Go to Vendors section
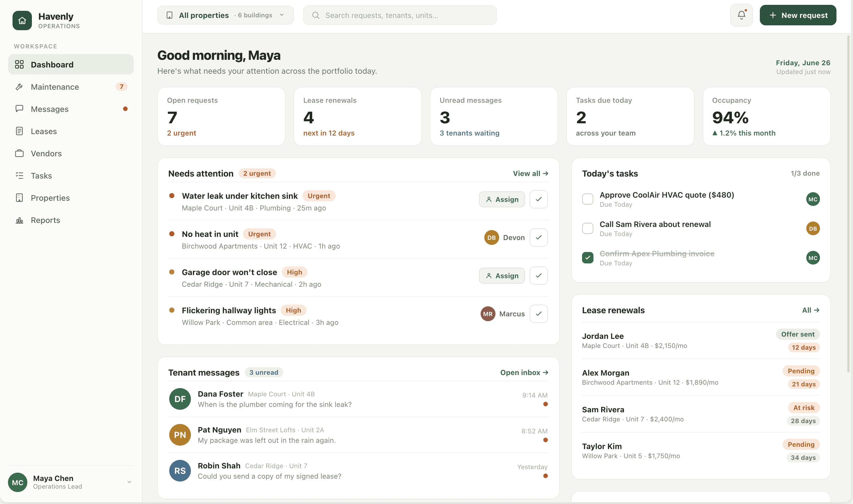 click(x=71, y=153)
